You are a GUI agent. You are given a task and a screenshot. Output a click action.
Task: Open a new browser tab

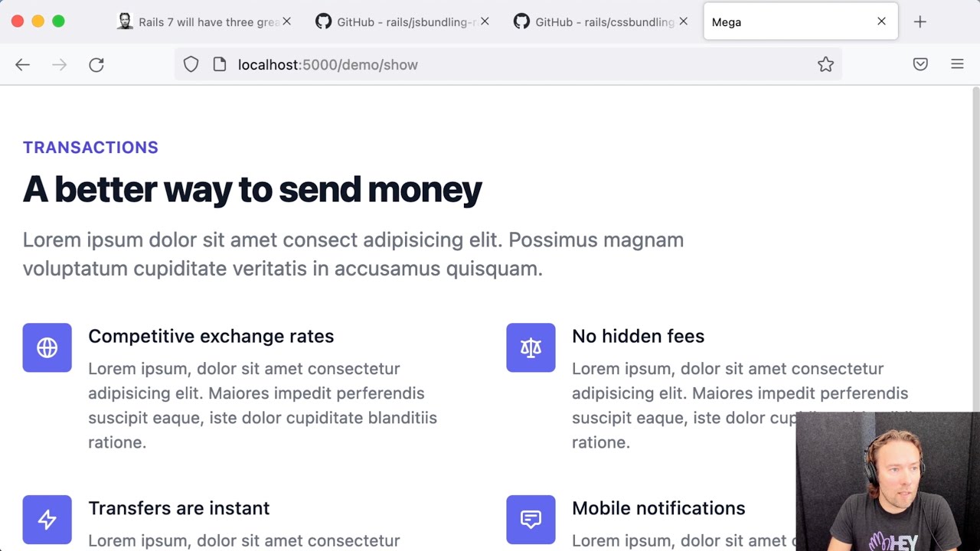pos(920,22)
